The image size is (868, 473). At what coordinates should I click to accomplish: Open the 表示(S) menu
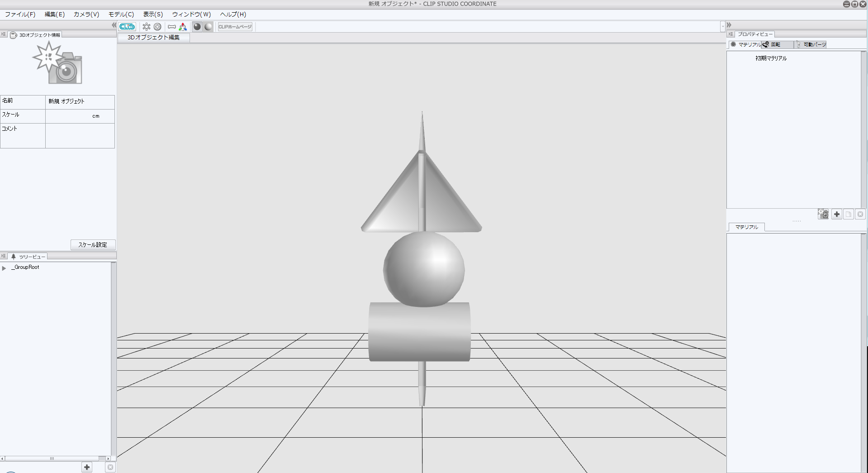(x=153, y=14)
